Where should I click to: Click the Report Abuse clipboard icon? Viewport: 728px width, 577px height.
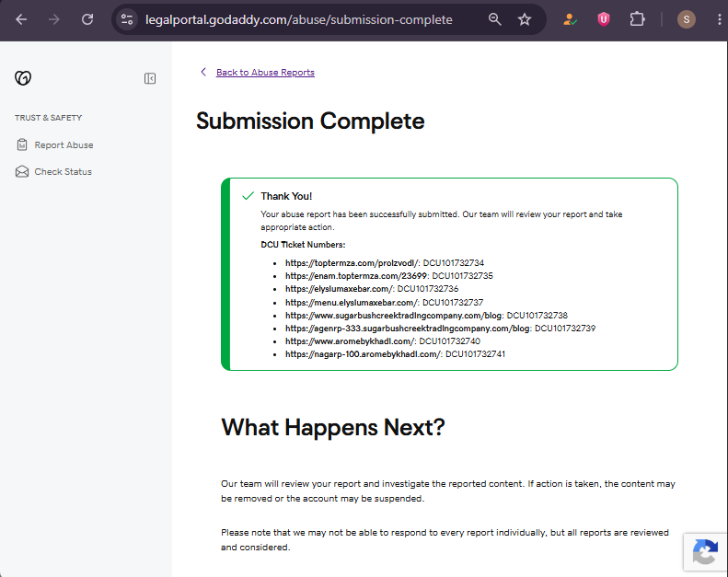(x=22, y=144)
